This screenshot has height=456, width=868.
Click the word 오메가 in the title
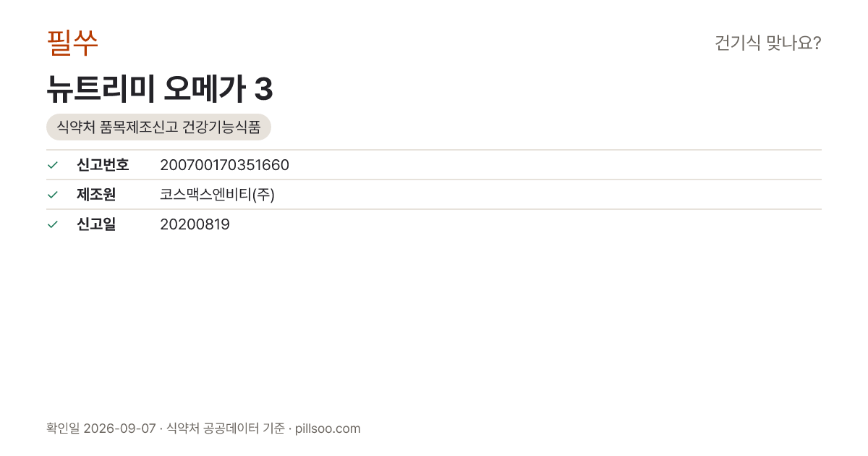(x=205, y=89)
